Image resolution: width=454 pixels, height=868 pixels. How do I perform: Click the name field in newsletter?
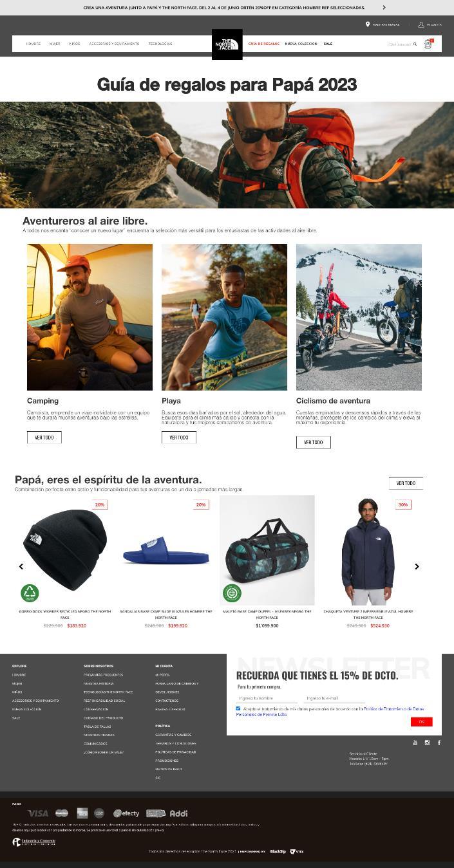click(x=267, y=698)
